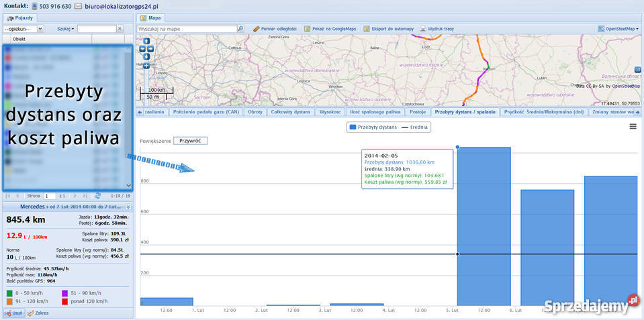Toggle the średnia series in the legend

pyautogui.click(x=414, y=127)
